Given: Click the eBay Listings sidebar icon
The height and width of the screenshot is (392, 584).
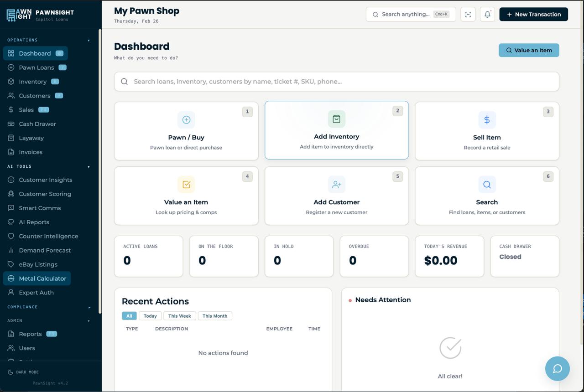Looking at the screenshot, I should [x=10, y=264].
